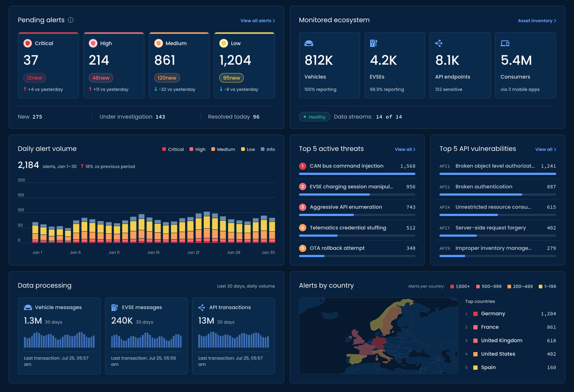
Task: Click CAN bus command injection progress bar
Action: point(357,174)
